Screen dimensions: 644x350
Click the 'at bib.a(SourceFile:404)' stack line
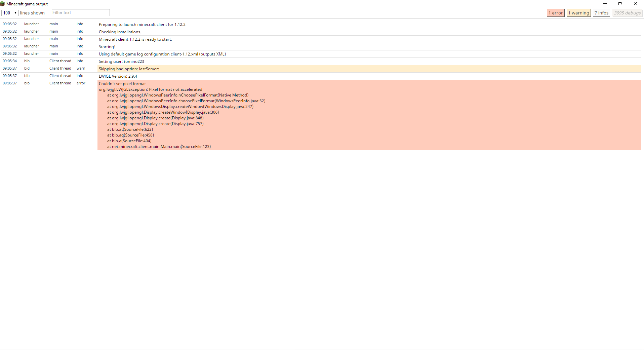click(x=129, y=141)
